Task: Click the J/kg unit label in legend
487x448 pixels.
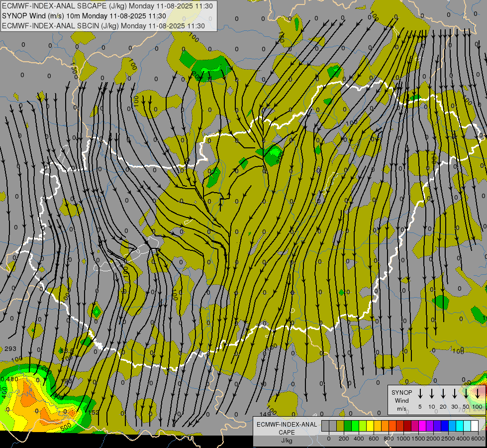Action: point(287,441)
